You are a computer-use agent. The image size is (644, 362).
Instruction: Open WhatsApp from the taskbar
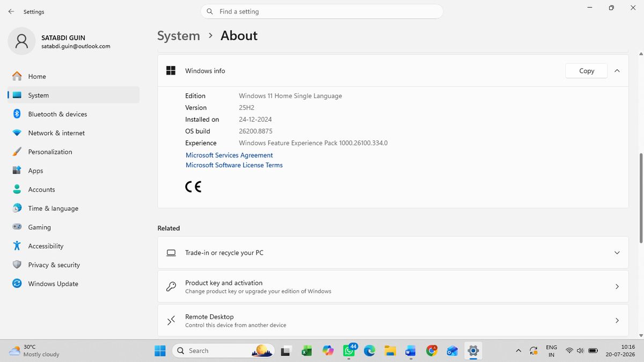pos(349,351)
